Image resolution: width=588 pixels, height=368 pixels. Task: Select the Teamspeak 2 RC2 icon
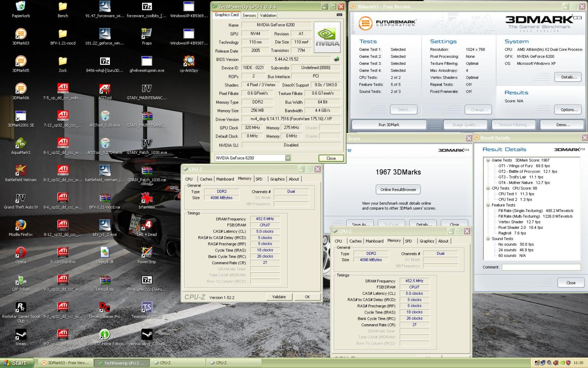coord(147,310)
